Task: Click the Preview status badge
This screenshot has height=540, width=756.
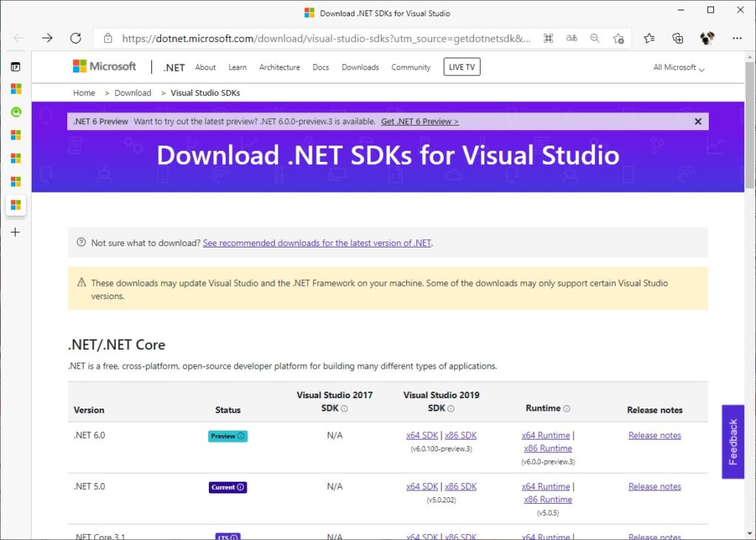Action: click(227, 437)
